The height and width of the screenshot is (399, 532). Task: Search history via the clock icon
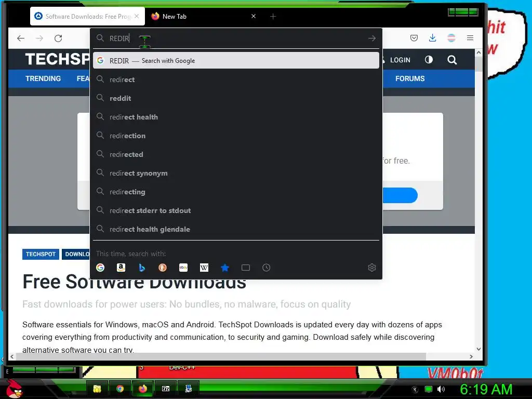point(267,268)
